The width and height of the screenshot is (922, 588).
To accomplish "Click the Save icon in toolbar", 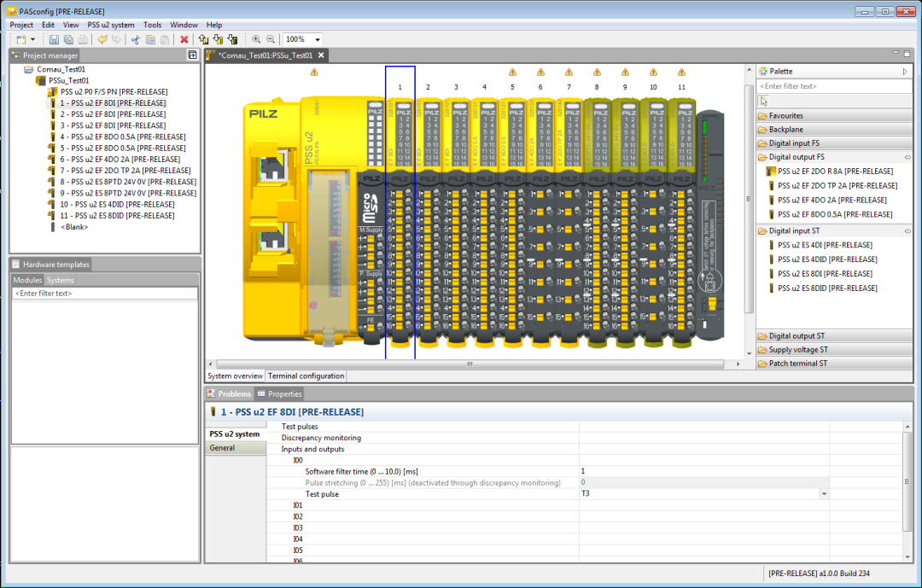I will click(x=54, y=39).
